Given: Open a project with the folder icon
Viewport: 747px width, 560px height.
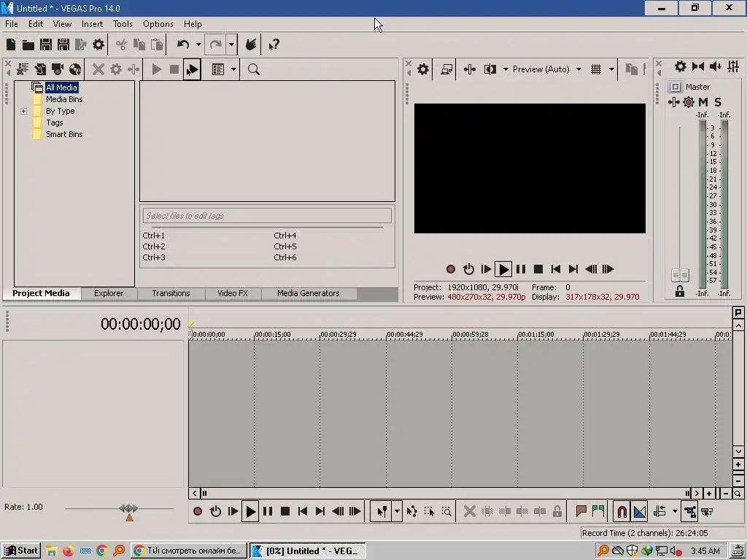Looking at the screenshot, I should tap(28, 45).
